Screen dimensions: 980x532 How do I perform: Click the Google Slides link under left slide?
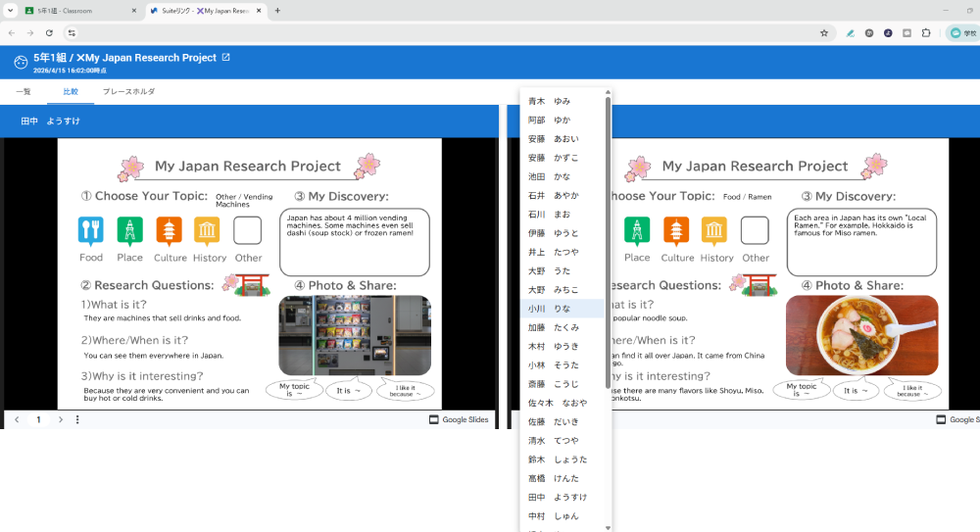tap(459, 419)
